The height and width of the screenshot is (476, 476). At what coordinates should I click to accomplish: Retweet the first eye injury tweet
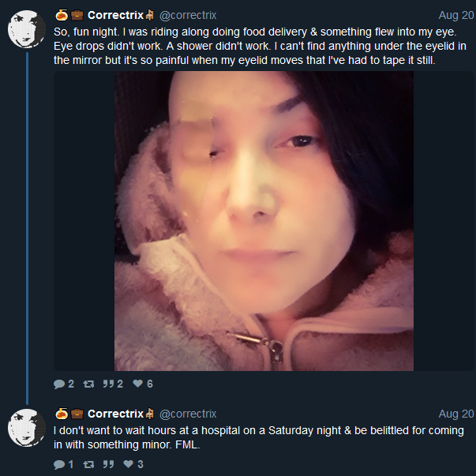click(x=88, y=384)
